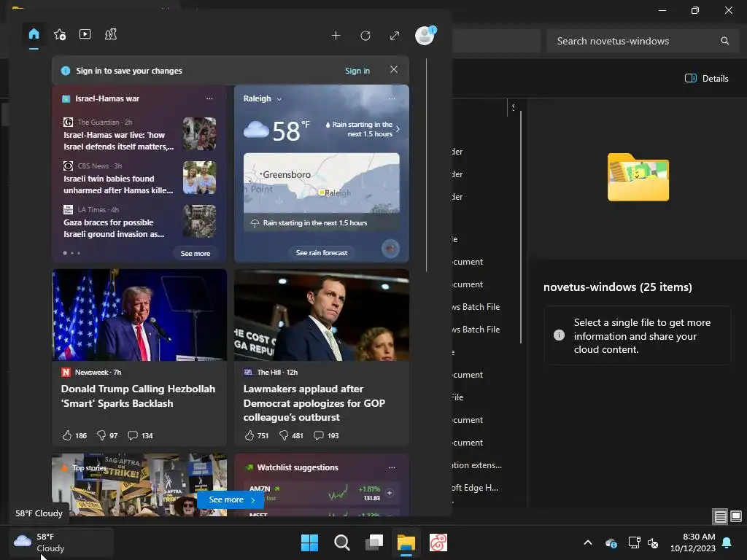Expand widgets board to full view
The image size is (747, 560).
395,36
